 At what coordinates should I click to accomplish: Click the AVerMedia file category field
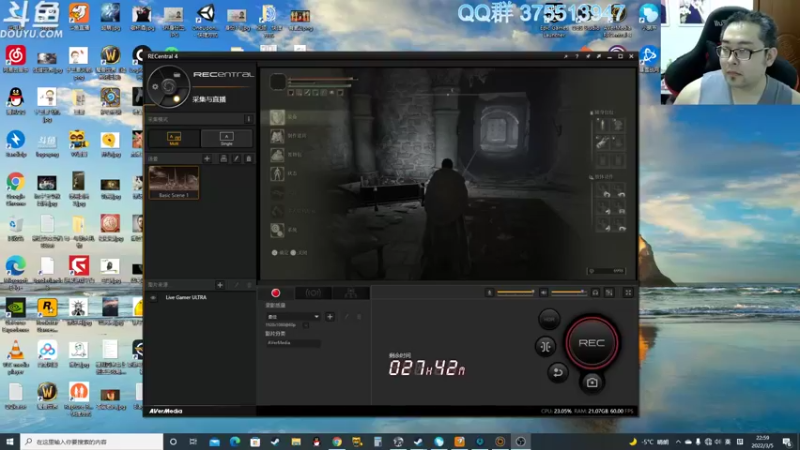pyautogui.click(x=293, y=343)
